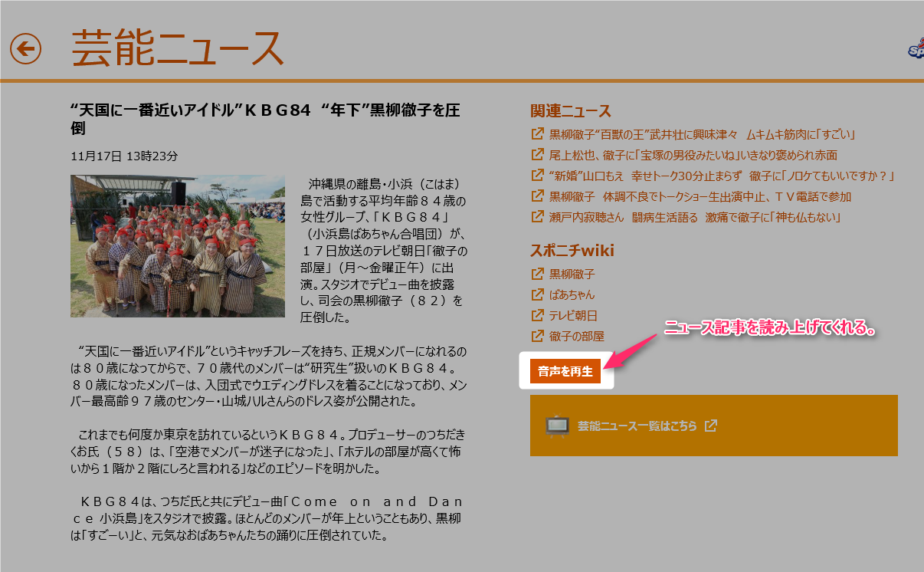Click the article headline about ＫＢＧ84
The width and height of the screenshot is (924, 572).
click(264, 119)
